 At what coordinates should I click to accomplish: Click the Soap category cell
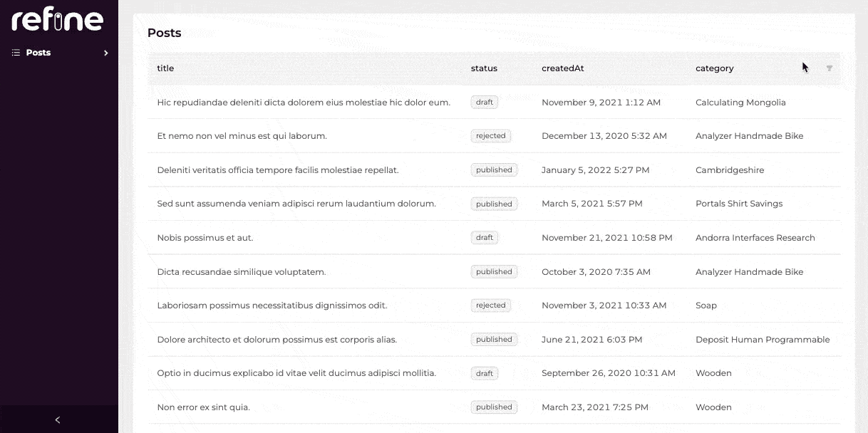pos(706,306)
